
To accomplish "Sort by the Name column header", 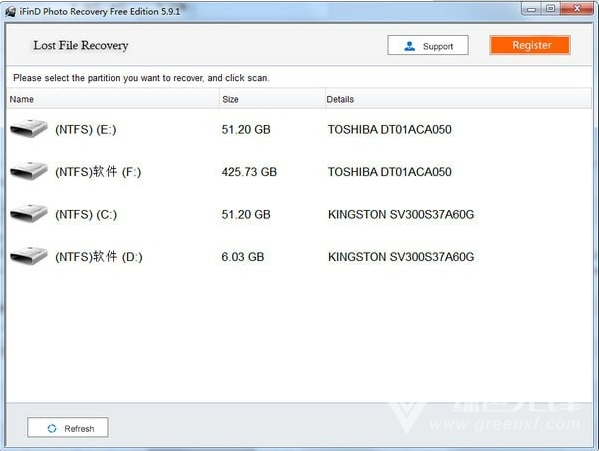I will pyautogui.click(x=113, y=99).
